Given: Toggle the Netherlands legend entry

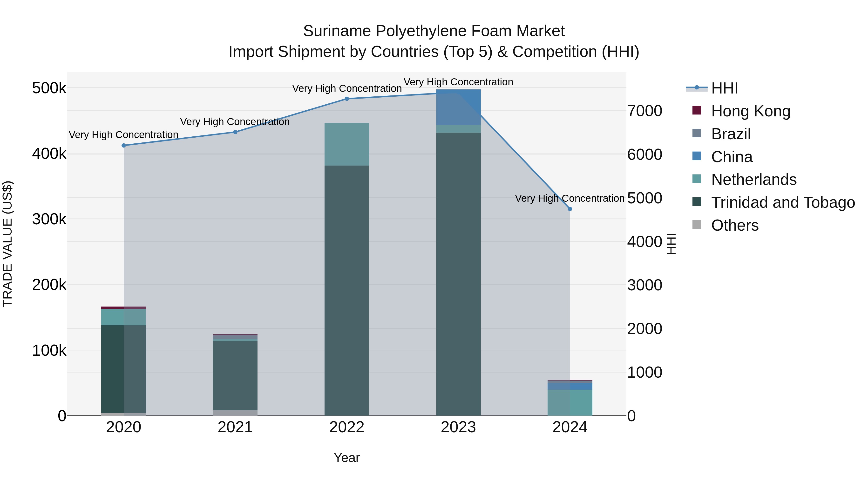Looking at the screenshot, I should click(x=744, y=179).
